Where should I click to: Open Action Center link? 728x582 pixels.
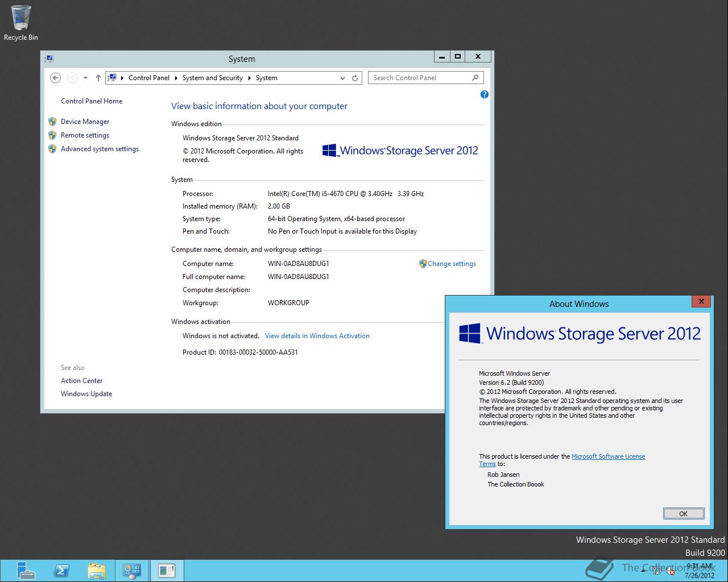[82, 381]
